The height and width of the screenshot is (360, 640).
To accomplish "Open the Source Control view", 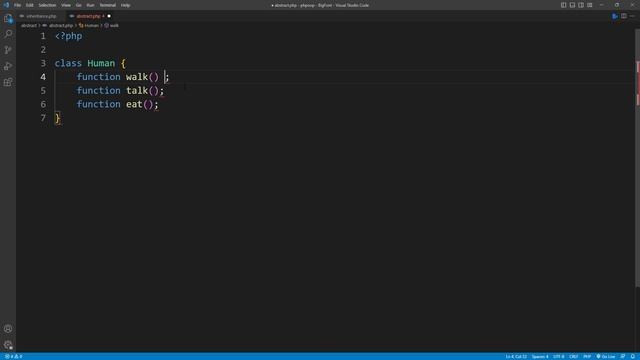I will 8,50.
